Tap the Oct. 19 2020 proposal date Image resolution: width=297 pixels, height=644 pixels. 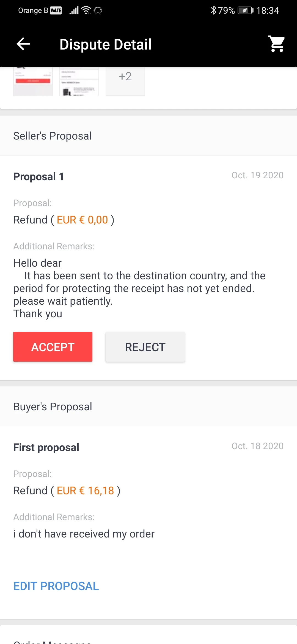(257, 175)
